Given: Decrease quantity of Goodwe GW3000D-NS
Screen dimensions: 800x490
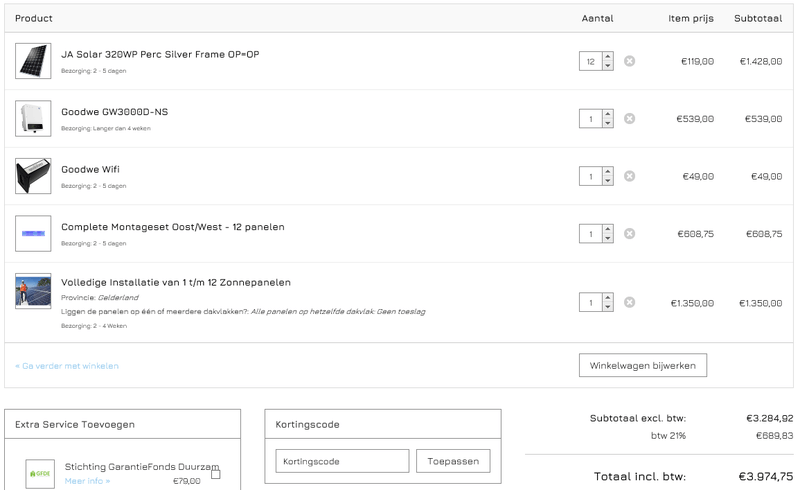Looking at the screenshot, I should pyautogui.click(x=608, y=123).
